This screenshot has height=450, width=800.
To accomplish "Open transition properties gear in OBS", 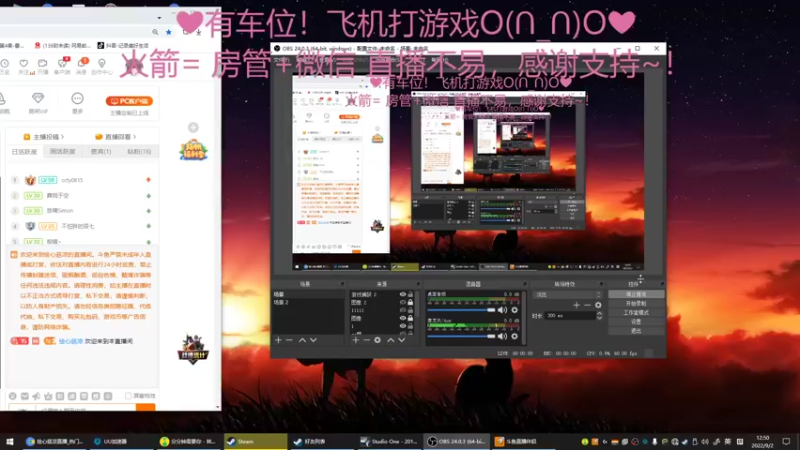I will click(x=598, y=305).
